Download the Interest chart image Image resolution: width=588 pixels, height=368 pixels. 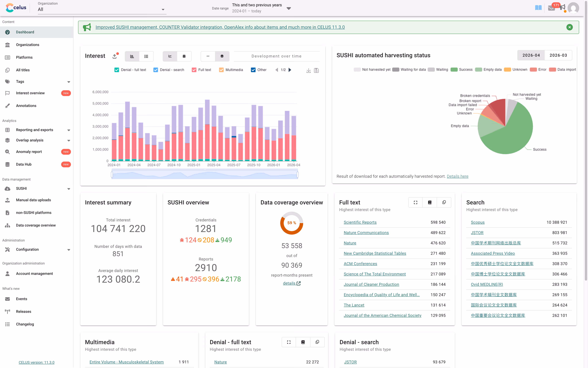[x=309, y=70]
